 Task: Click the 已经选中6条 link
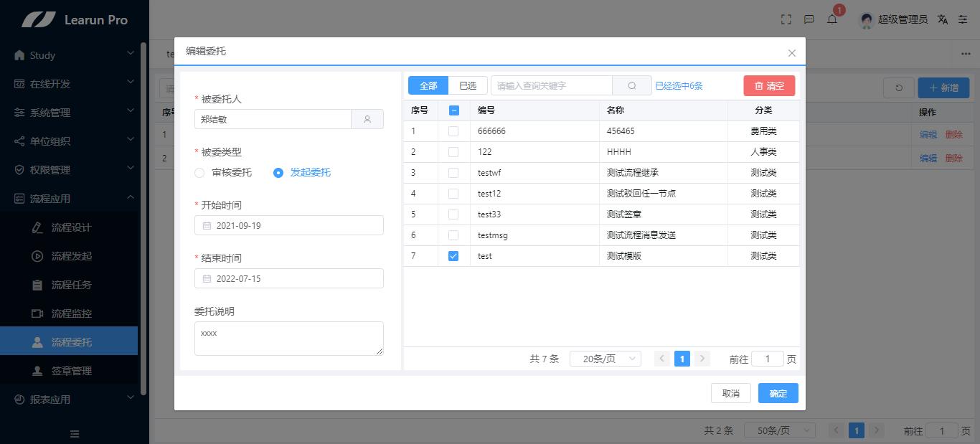point(678,85)
